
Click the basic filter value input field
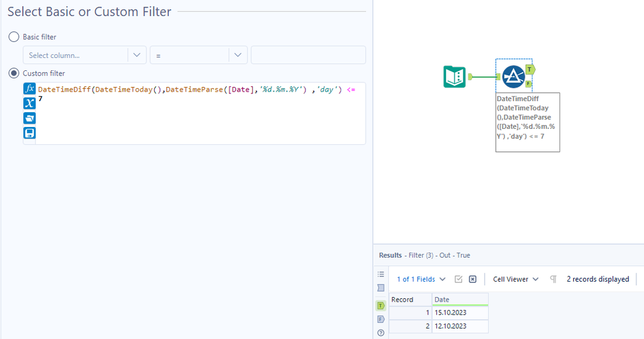(x=308, y=55)
